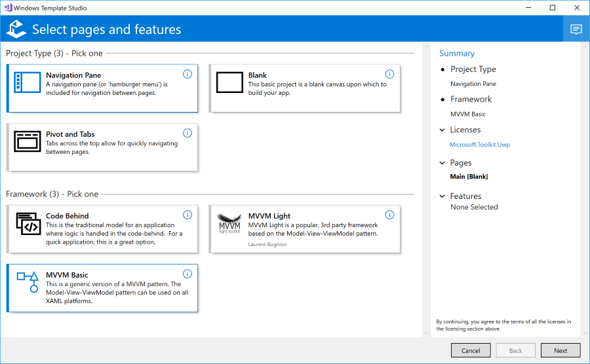
Task: Click the MVVM Basic diagram icon
Action: point(28,282)
